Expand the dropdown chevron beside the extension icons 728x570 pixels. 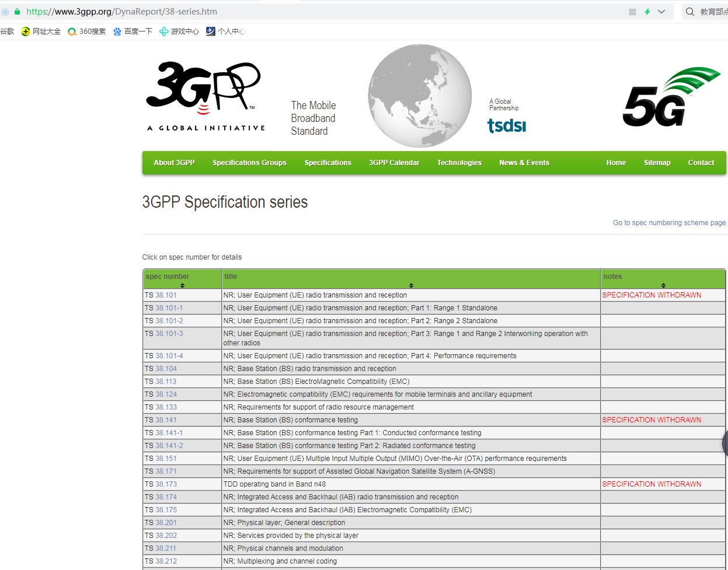tap(661, 11)
